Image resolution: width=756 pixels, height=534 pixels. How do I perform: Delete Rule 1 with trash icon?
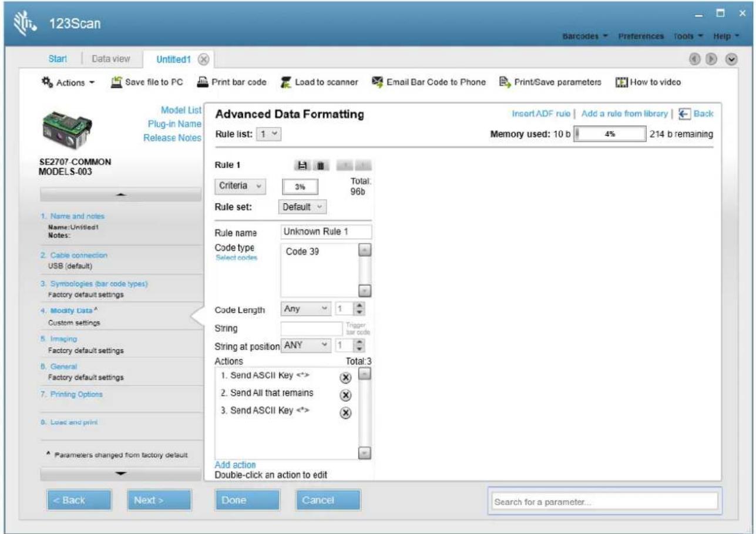point(320,166)
